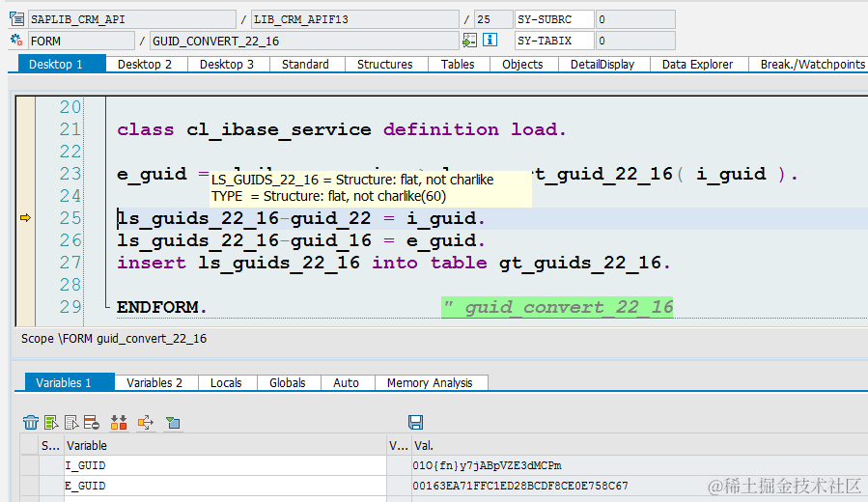Click the V... column header

click(x=399, y=446)
